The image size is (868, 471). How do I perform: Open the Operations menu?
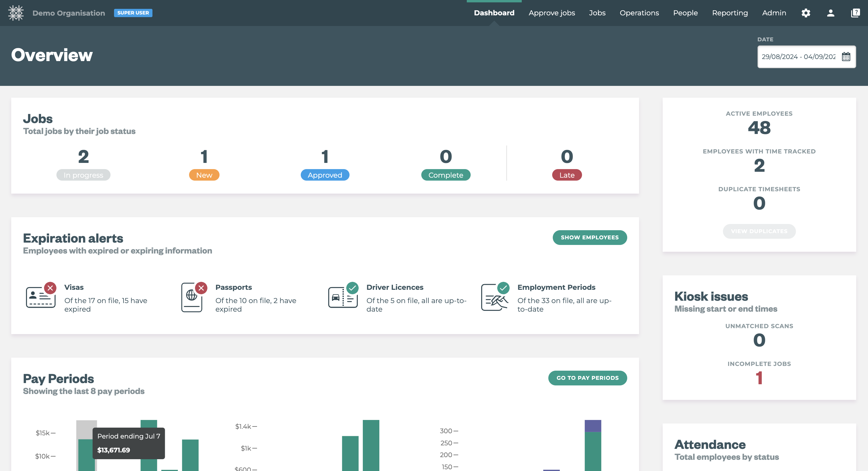[x=639, y=13]
